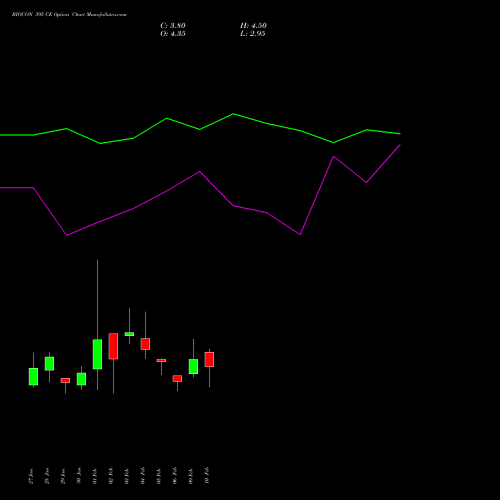Click the 29 Jan date axis label

[x=63, y=476]
